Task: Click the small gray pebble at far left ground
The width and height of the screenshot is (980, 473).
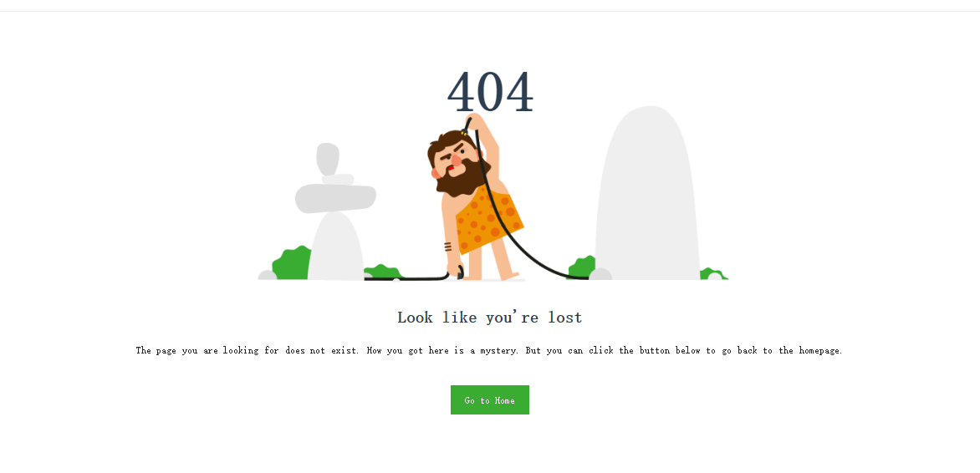Action: 267,275
